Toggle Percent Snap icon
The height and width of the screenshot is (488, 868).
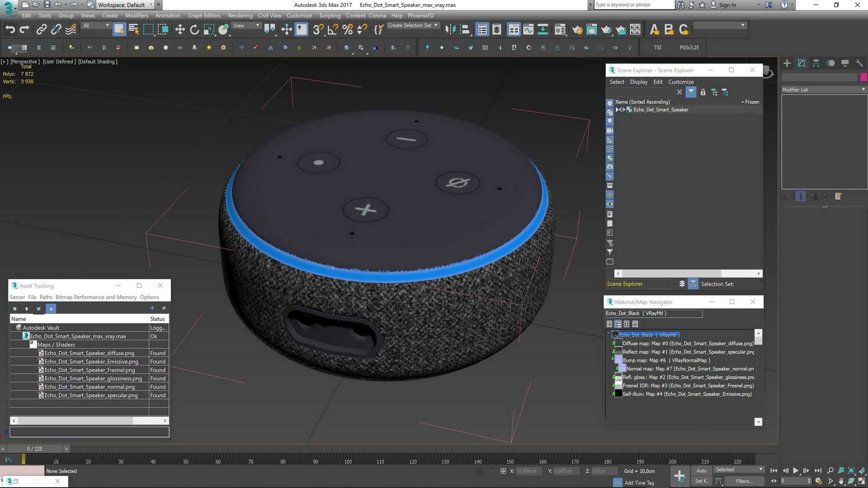tap(347, 30)
